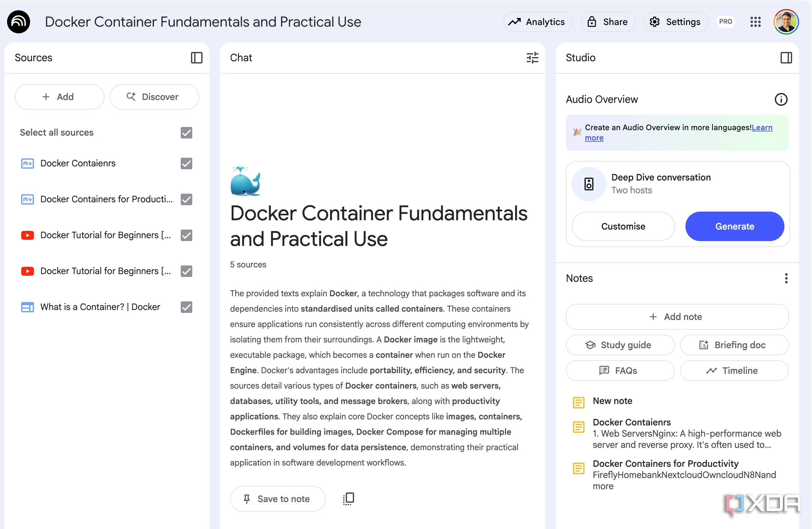Open 'Docker Containers for Productivity' note
Image resolution: width=812 pixels, height=529 pixels.
[x=677, y=474]
